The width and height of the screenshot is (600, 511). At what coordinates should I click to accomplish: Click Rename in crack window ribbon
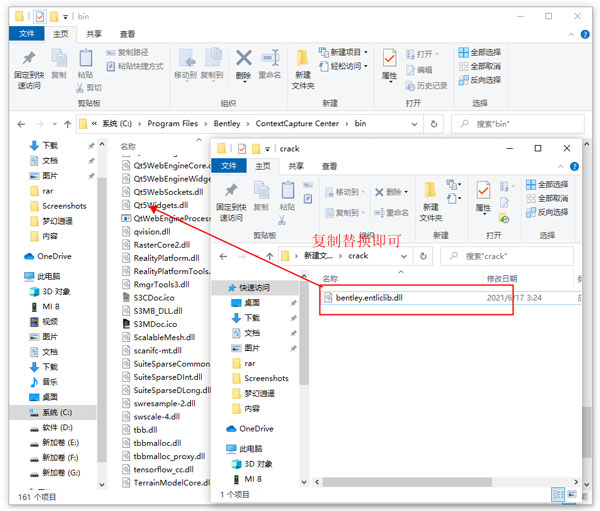tap(391, 212)
